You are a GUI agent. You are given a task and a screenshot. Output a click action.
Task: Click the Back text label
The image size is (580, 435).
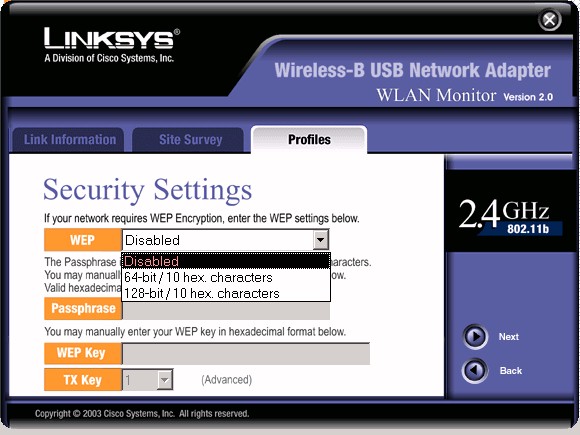coord(511,371)
